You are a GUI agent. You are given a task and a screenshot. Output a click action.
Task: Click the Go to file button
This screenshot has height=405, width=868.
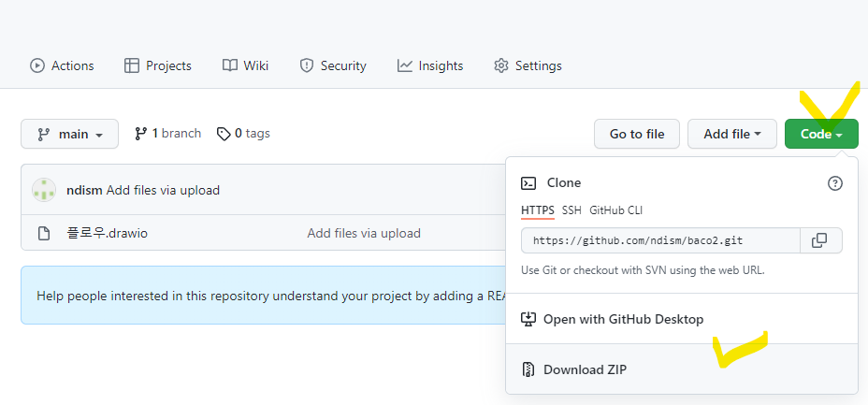637,134
